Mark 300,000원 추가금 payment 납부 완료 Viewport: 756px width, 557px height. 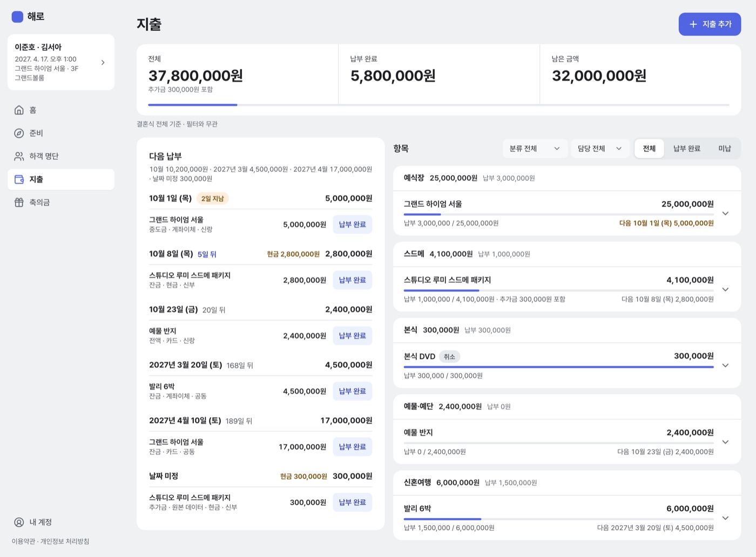[352, 502]
